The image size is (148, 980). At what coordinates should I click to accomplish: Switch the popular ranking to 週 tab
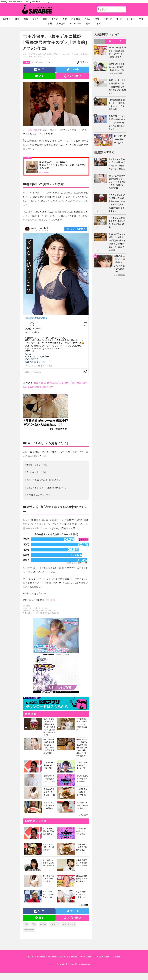point(110,41)
